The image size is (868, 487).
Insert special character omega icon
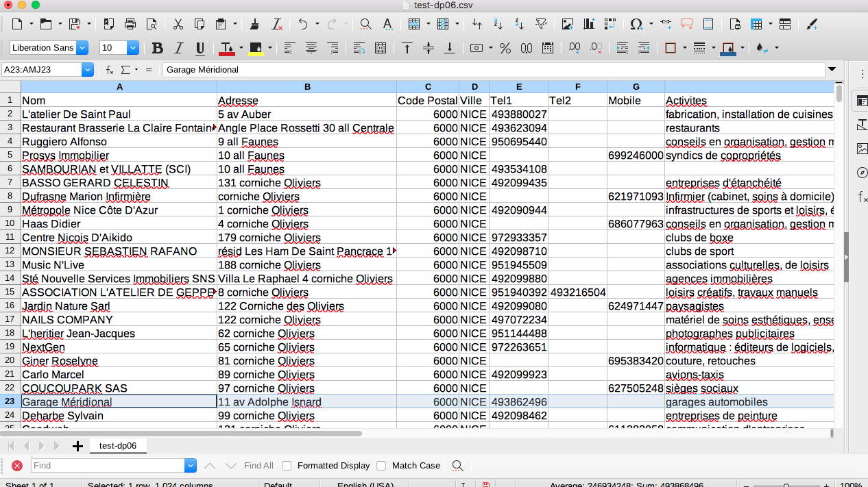(636, 25)
